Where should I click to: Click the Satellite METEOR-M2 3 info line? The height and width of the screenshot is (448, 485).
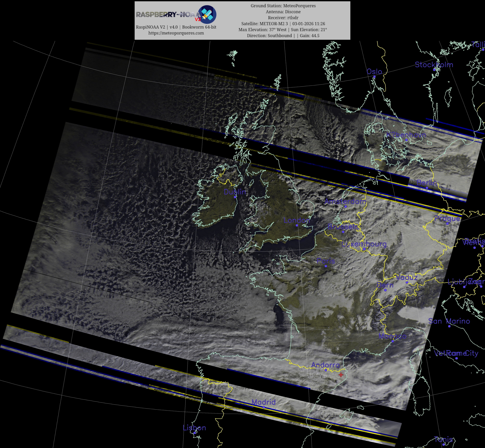click(283, 24)
